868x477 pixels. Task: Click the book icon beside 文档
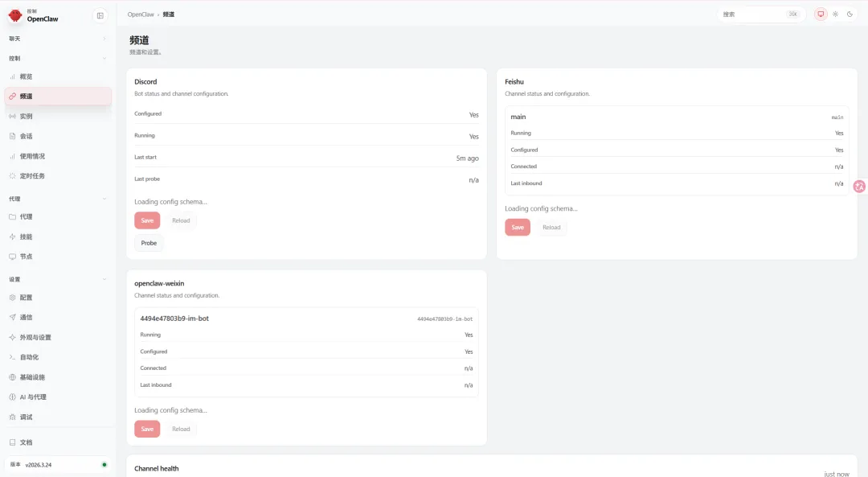point(12,442)
